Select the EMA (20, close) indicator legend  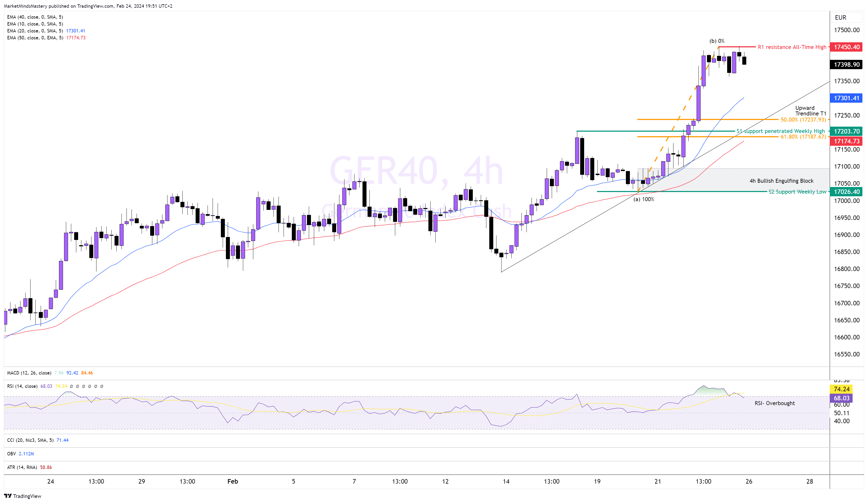click(x=35, y=31)
